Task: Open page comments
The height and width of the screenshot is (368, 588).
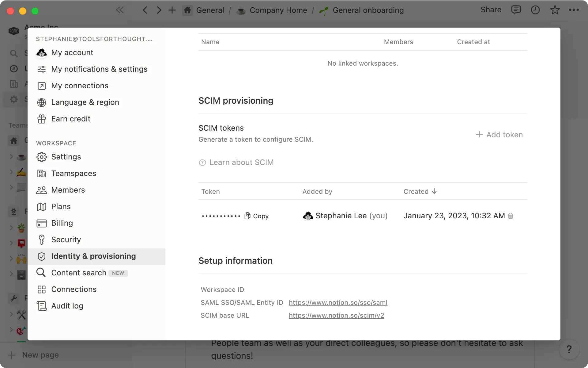Action: (x=516, y=10)
